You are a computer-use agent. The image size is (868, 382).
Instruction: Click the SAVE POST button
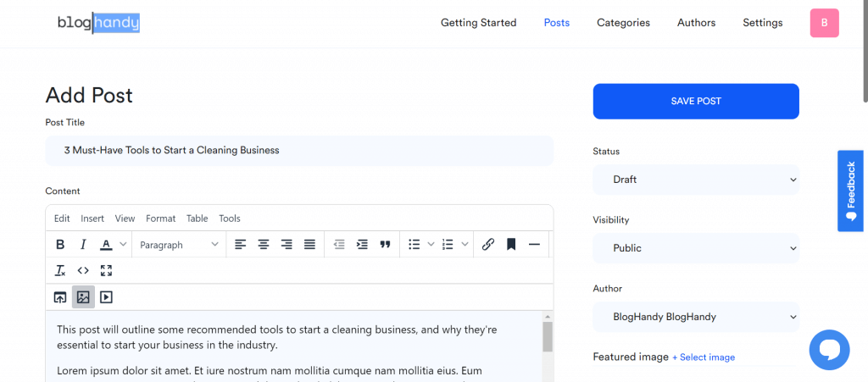696,101
